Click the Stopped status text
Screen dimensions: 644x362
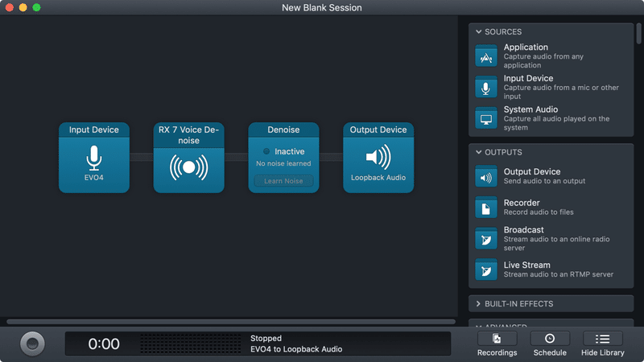pyautogui.click(x=266, y=338)
